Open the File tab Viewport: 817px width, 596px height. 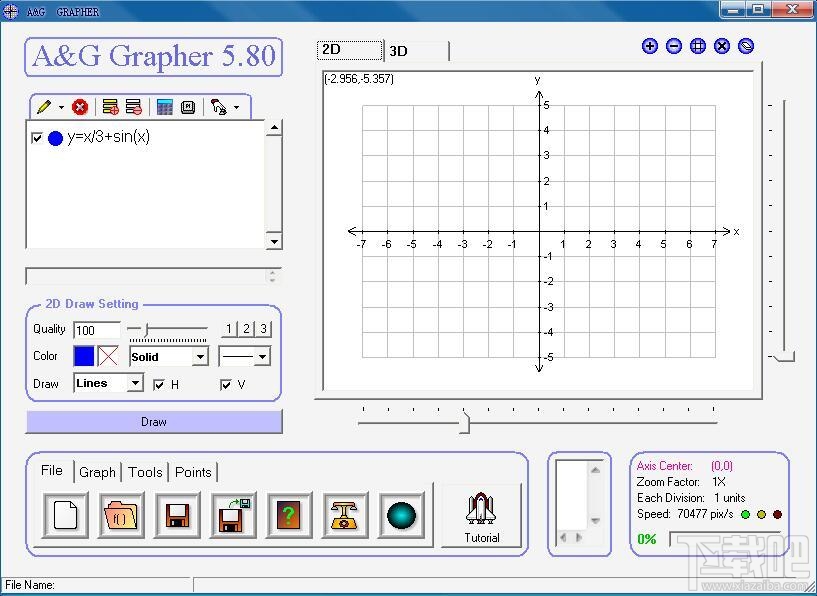point(52,470)
